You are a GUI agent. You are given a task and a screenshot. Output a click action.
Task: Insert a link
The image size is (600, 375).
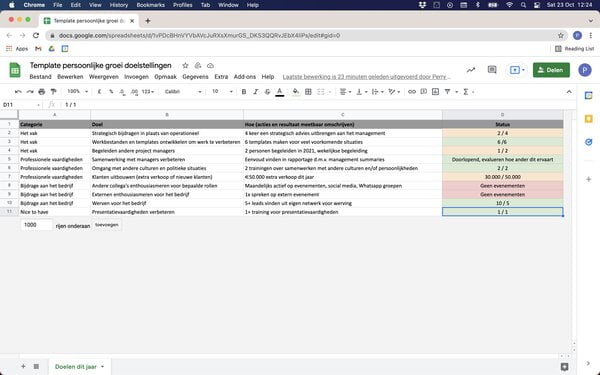click(412, 92)
